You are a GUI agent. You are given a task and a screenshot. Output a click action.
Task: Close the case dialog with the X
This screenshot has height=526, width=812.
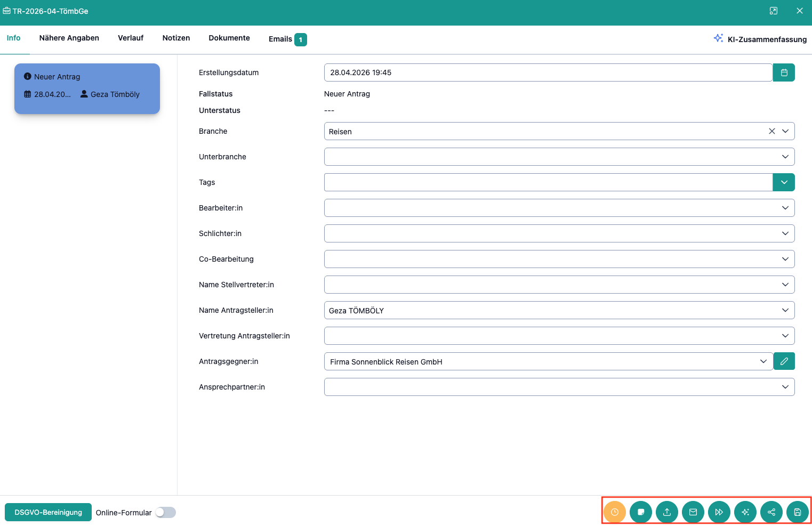pyautogui.click(x=800, y=11)
